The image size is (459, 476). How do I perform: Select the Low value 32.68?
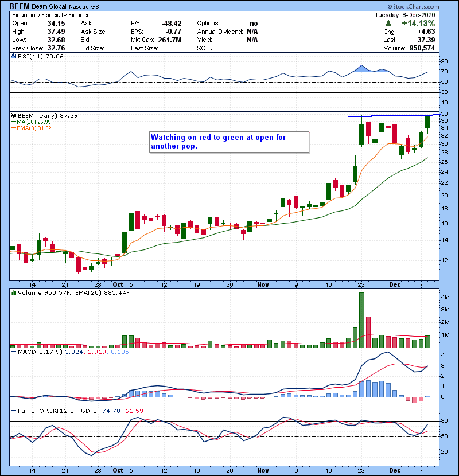coord(56,40)
